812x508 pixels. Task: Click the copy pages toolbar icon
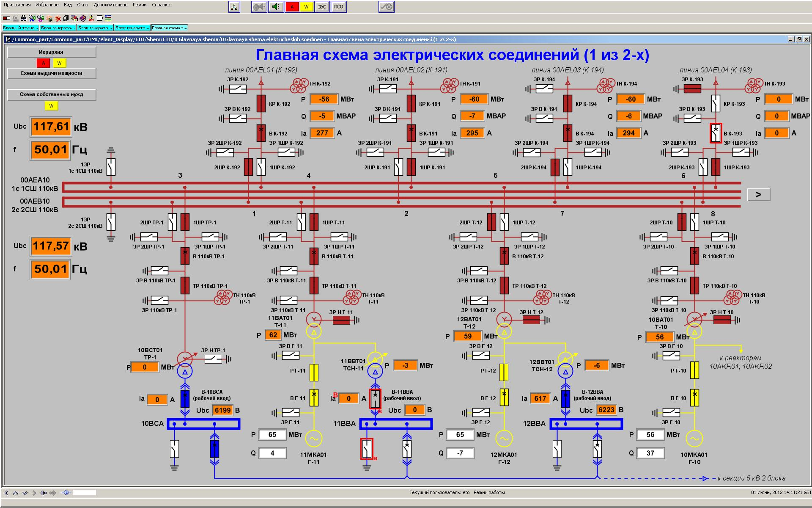66,18
